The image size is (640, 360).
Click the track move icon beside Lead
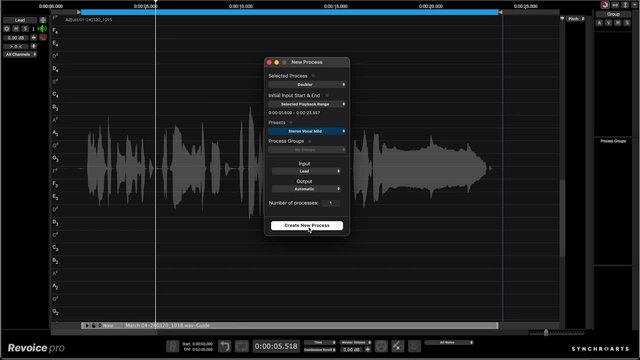(43, 20)
